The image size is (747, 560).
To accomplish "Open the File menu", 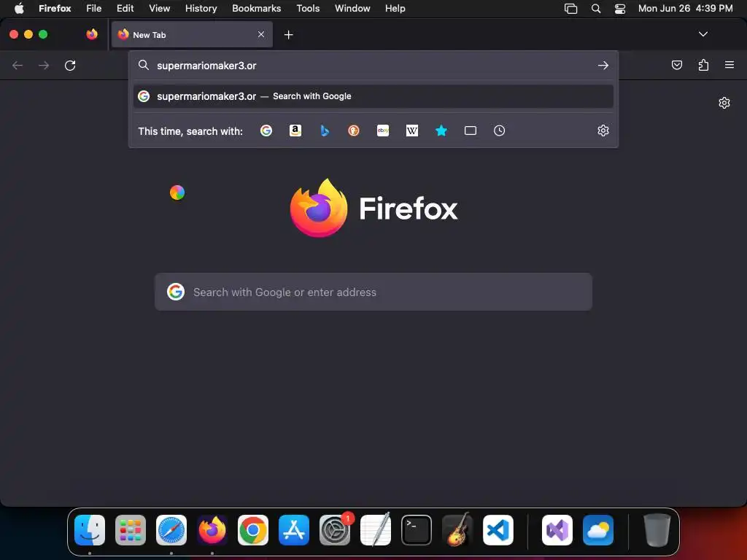I will [94, 8].
